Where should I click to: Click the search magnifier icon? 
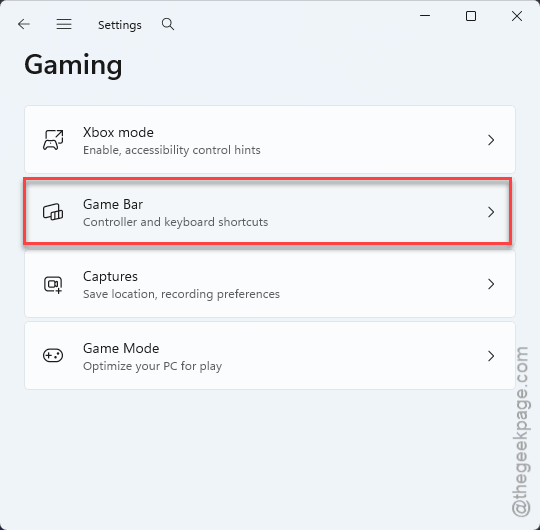pyautogui.click(x=168, y=24)
